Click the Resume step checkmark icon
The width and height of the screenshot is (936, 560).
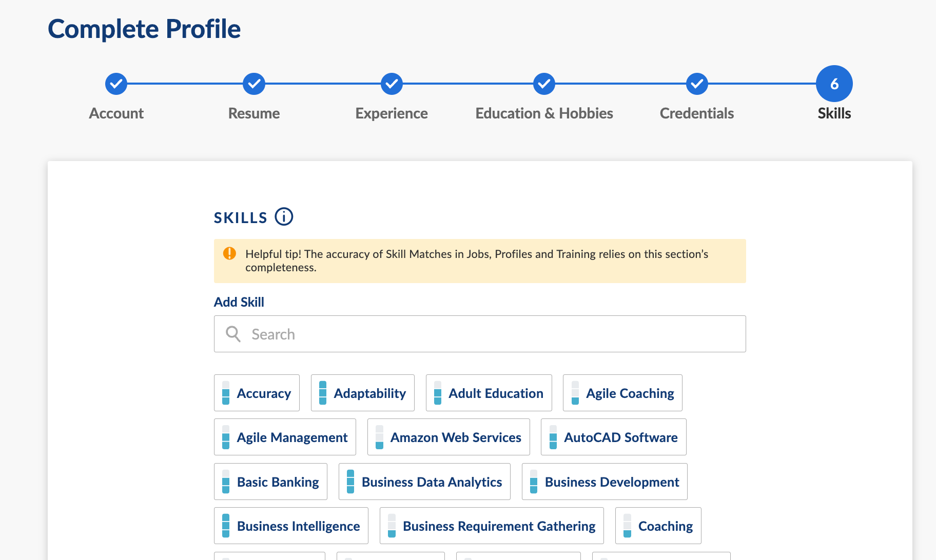254,84
